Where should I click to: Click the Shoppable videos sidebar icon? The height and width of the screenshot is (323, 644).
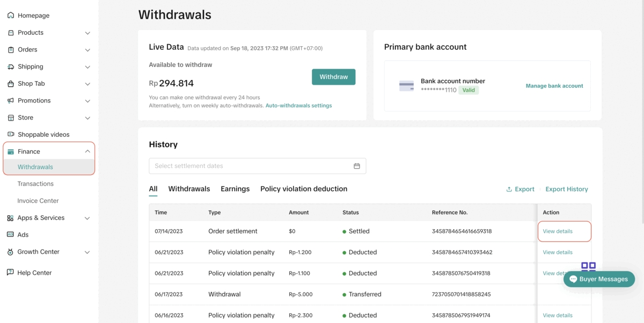[10, 134]
